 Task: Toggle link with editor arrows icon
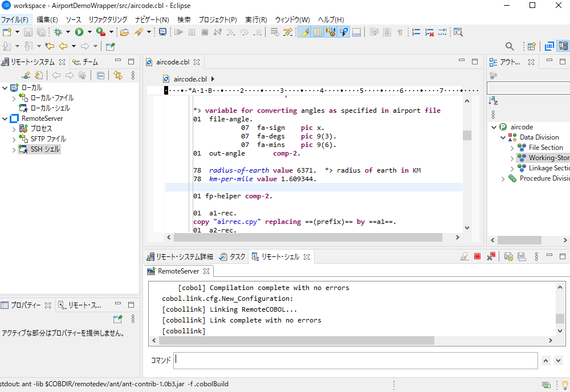click(118, 75)
